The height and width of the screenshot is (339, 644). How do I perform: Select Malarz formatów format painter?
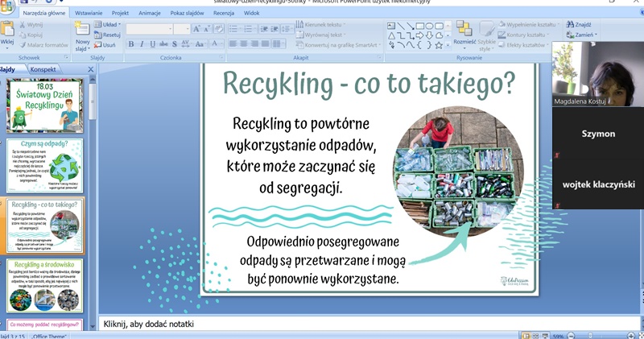[x=44, y=45]
